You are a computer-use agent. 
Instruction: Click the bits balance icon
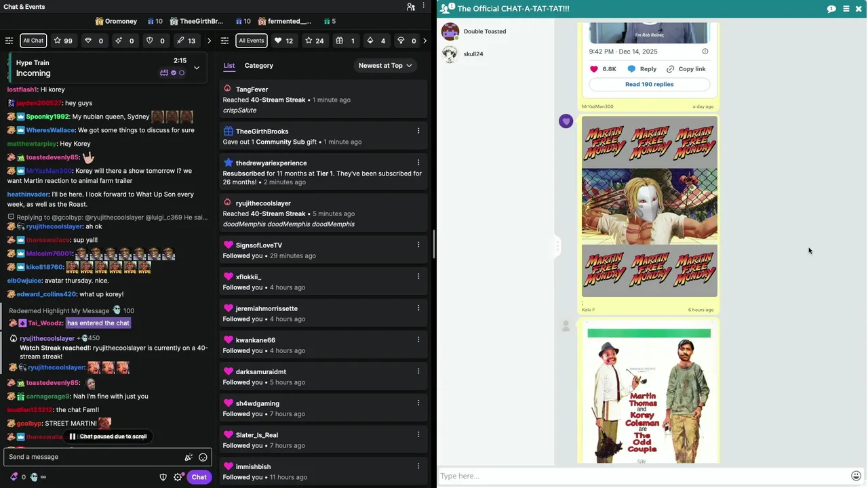click(14, 476)
